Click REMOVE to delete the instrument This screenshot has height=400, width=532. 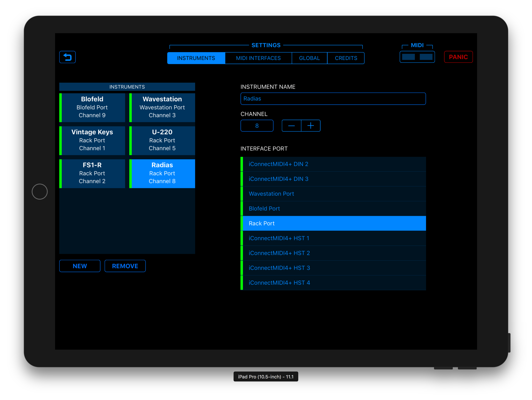[x=125, y=266]
